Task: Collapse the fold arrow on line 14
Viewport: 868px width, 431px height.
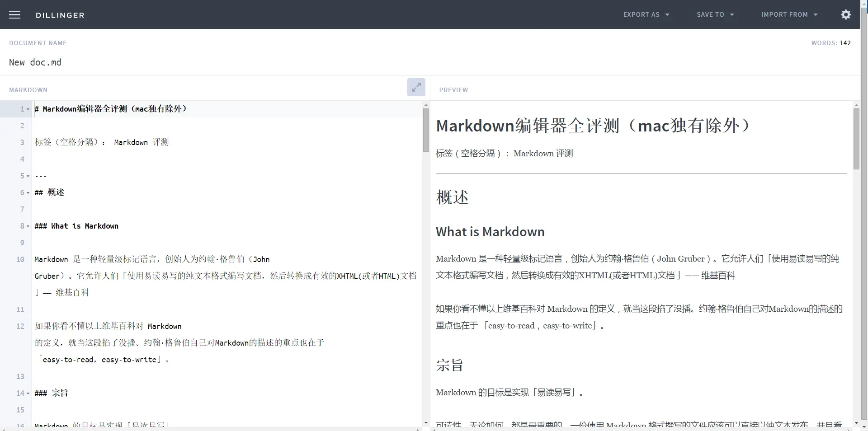Action: pyautogui.click(x=28, y=394)
